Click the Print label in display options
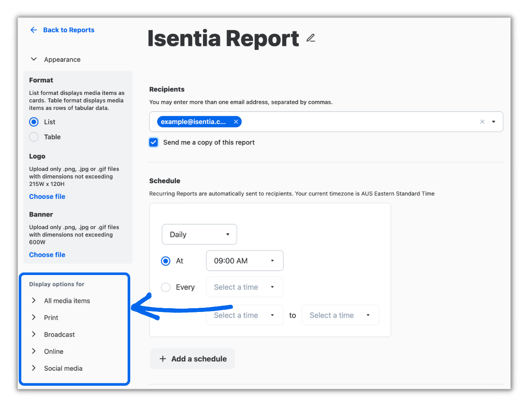The image size is (532, 406). click(x=51, y=318)
